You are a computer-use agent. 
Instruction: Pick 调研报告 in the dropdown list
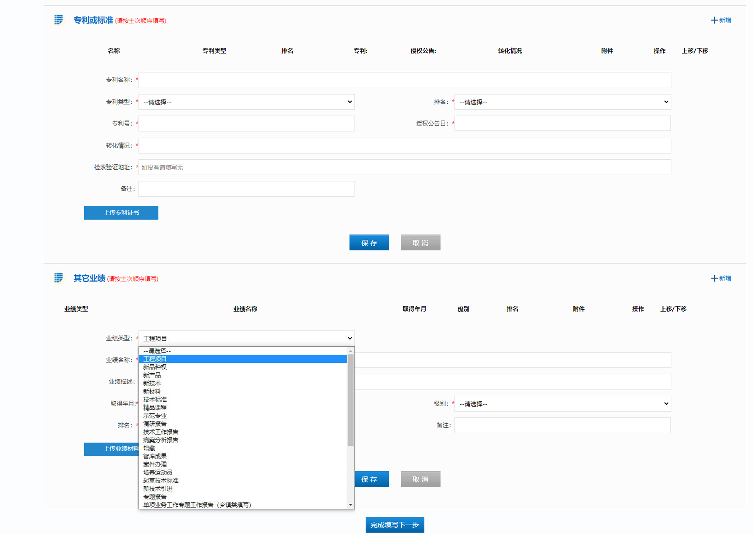coord(155,424)
